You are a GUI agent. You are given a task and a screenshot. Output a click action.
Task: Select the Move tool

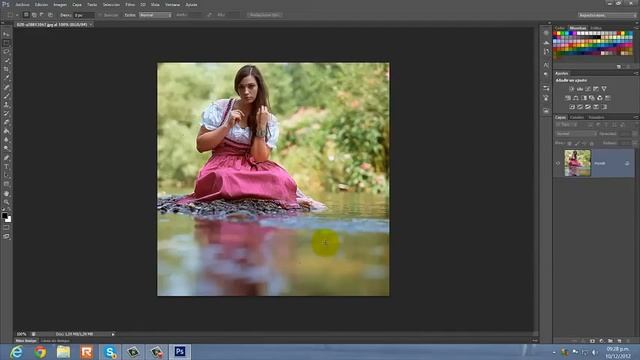(6, 34)
